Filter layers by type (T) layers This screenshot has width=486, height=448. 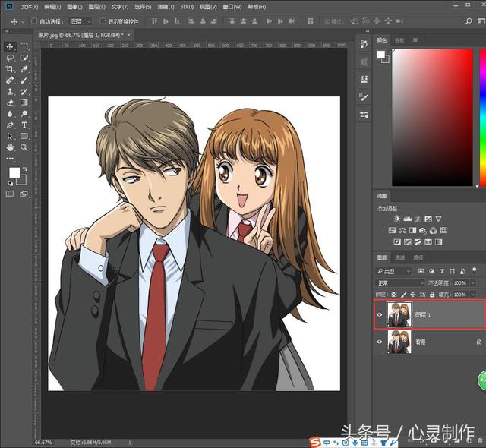pyautogui.click(x=442, y=271)
